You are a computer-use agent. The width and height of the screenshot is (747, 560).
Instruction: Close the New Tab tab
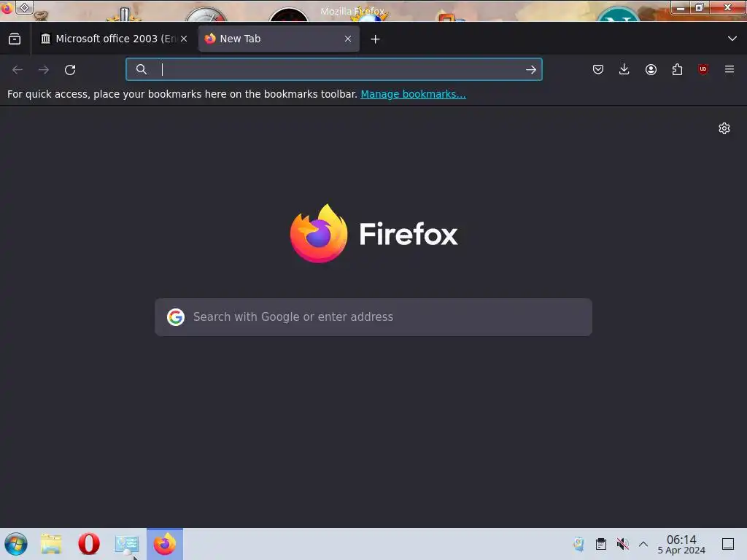click(348, 39)
